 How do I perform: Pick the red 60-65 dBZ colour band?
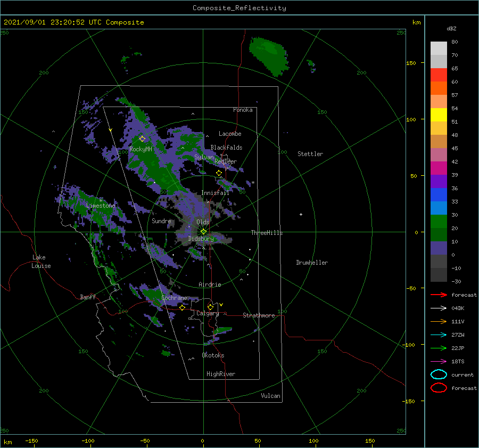pyautogui.click(x=439, y=75)
